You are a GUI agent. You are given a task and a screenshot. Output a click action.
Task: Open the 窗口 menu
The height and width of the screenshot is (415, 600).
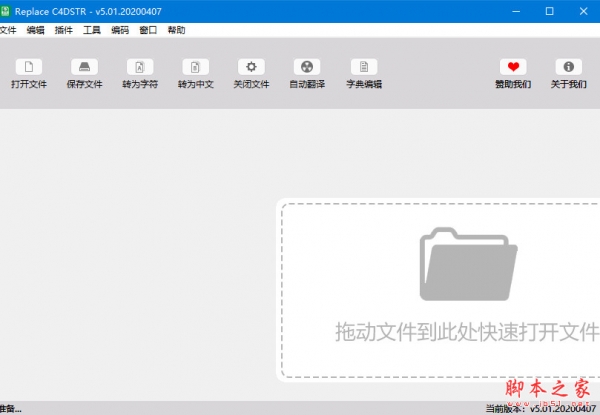[x=148, y=30]
